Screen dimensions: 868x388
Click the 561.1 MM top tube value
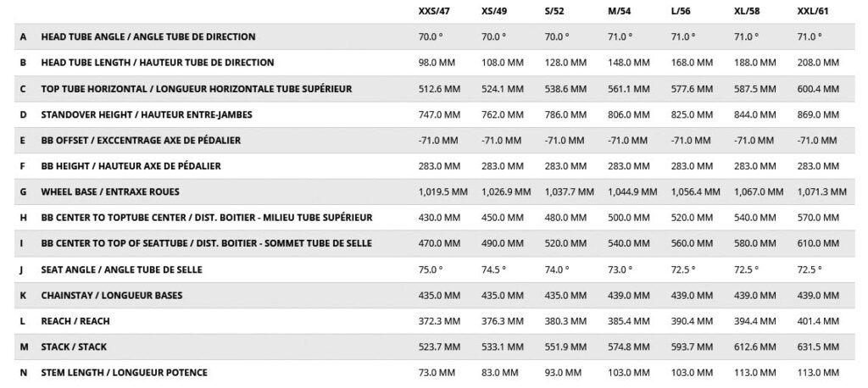pos(629,89)
